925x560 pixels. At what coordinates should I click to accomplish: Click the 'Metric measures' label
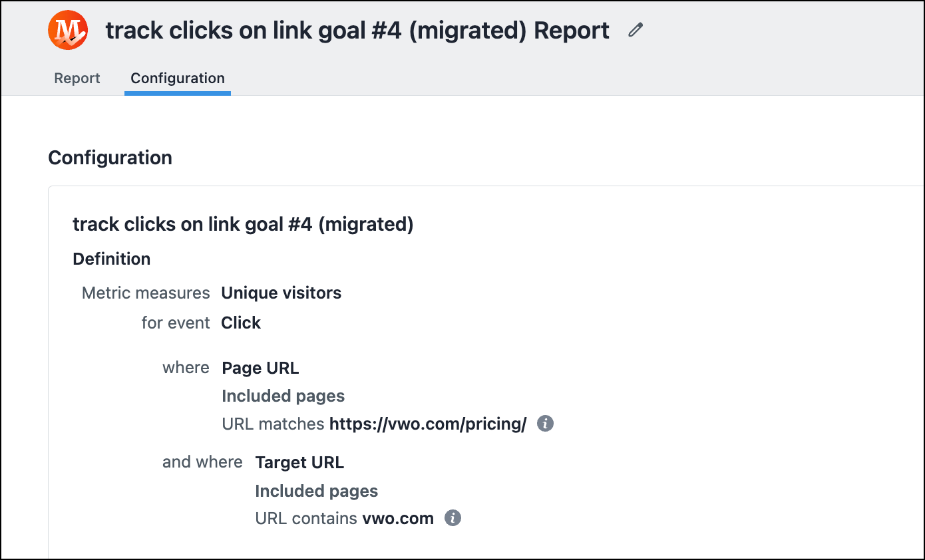pyautogui.click(x=146, y=293)
